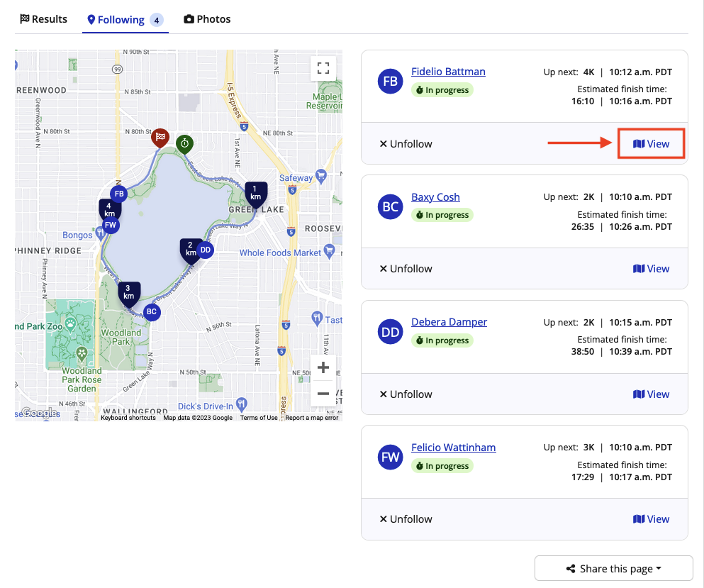This screenshot has width=704, height=588.
Task: Click the DD avatar circle in list
Action: [391, 332]
